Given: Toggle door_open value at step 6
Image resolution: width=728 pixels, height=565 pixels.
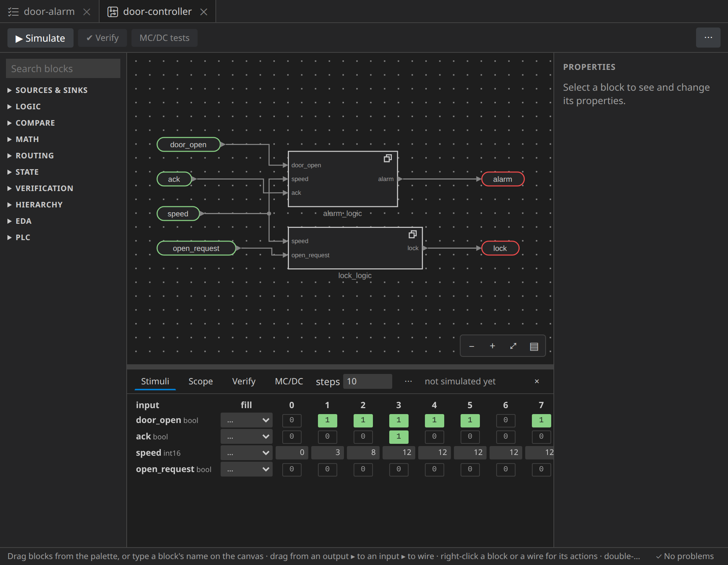Looking at the screenshot, I should pyautogui.click(x=506, y=420).
